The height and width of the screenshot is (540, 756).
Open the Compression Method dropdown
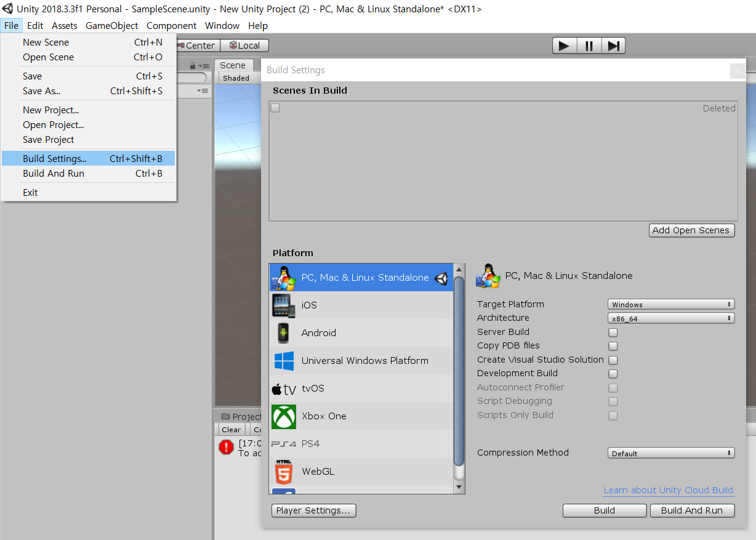point(671,453)
